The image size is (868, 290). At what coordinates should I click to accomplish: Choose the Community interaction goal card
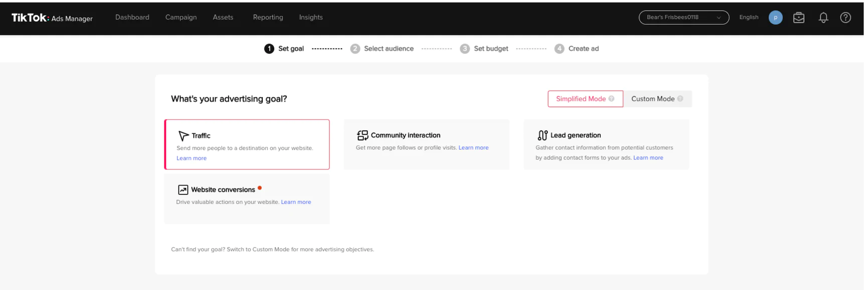[x=426, y=144]
